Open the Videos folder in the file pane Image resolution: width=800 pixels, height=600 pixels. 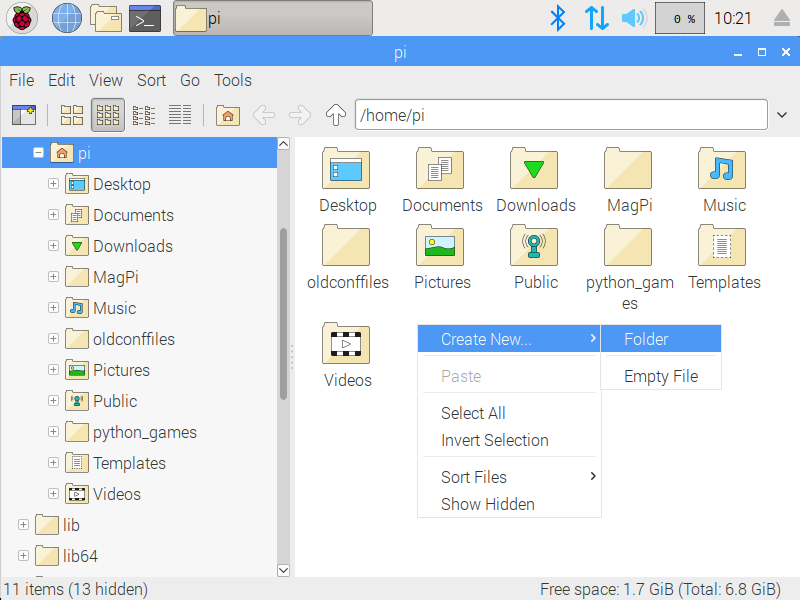pyautogui.click(x=347, y=346)
